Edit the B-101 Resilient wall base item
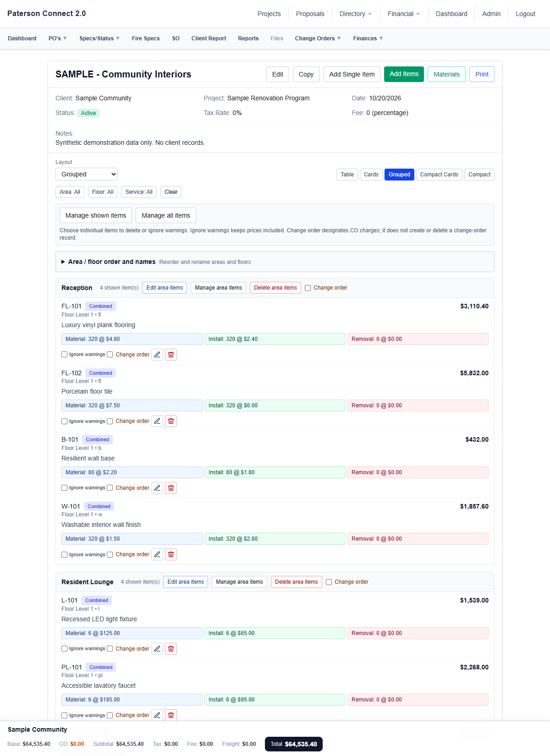 [157, 488]
